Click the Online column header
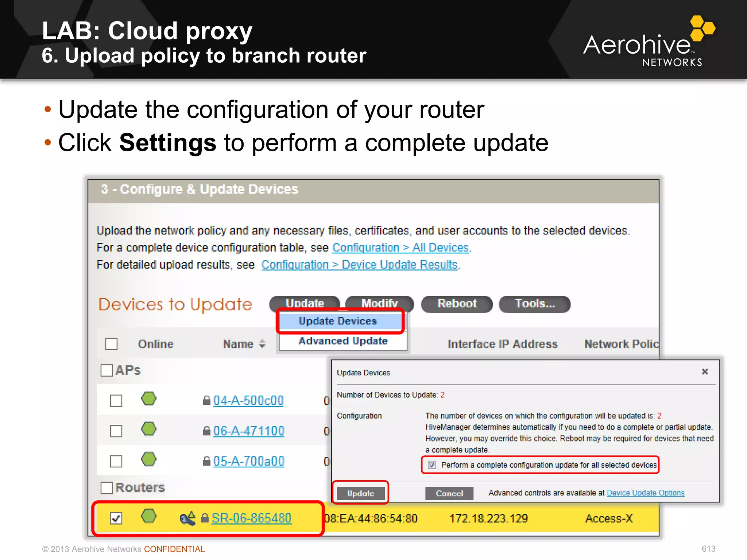The height and width of the screenshot is (560, 747). click(156, 344)
